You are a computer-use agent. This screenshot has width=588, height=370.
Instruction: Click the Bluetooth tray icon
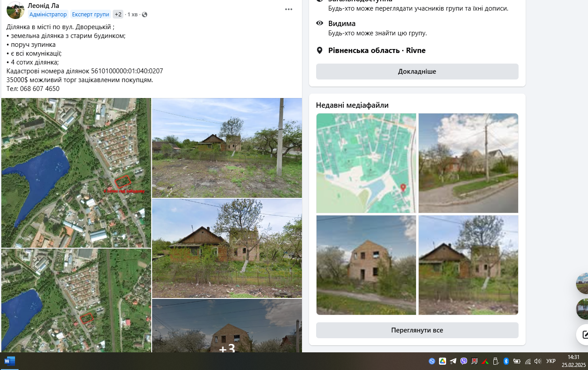(506, 361)
